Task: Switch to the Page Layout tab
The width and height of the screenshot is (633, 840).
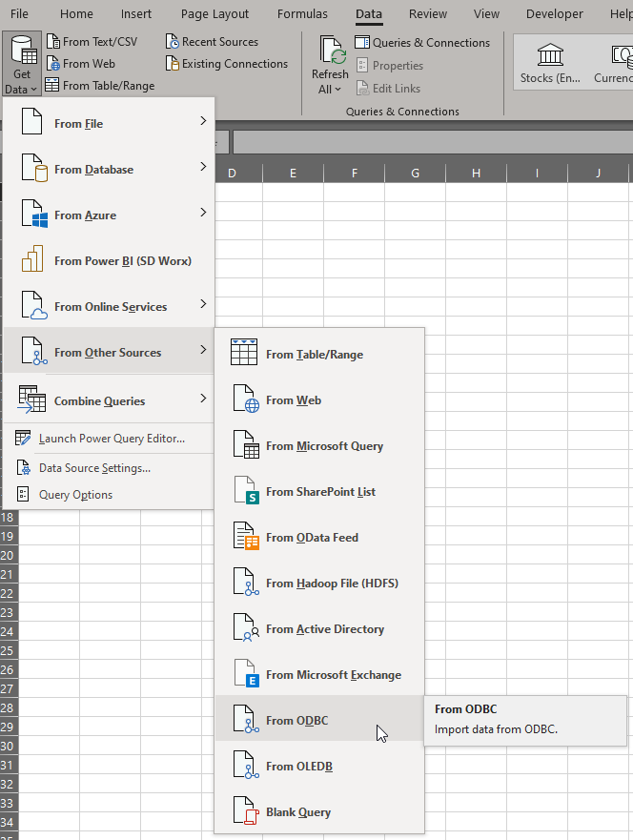Action: pos(214,14)
